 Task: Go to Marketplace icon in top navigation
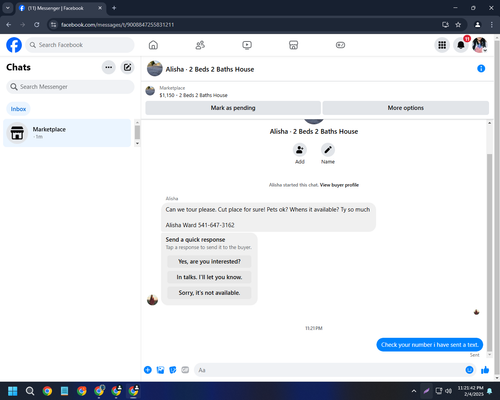[x=293, y=45]
